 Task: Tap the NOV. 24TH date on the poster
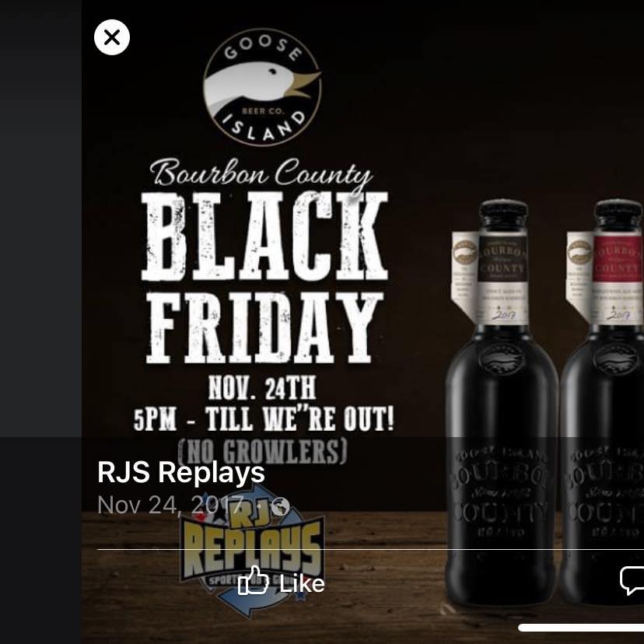[x=262, y=387]
